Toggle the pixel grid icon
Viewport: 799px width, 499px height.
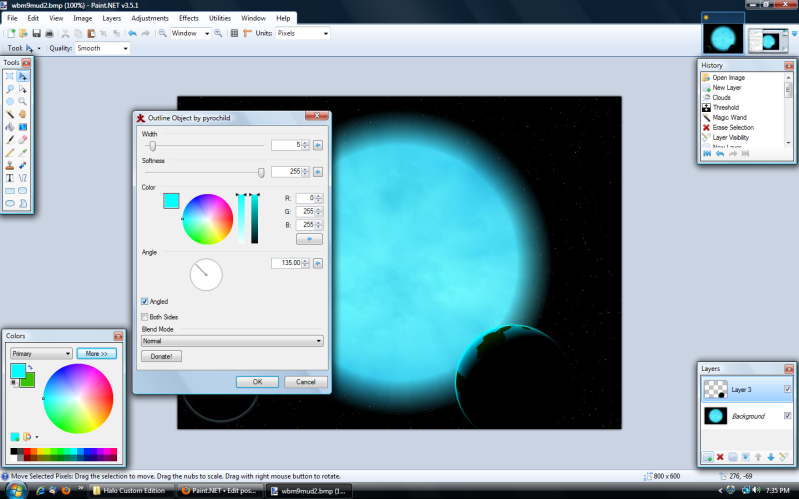pos(234,33)
